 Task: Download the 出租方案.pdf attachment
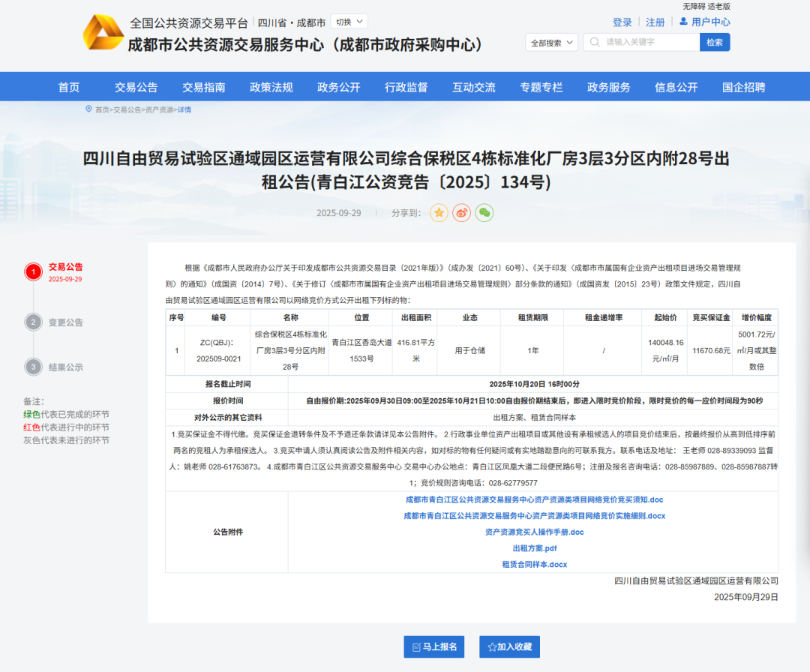click(534, 548)
